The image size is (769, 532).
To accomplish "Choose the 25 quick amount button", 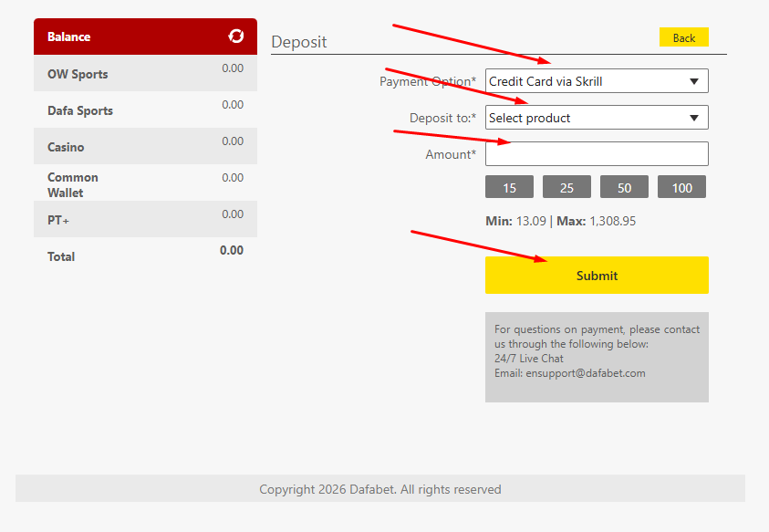I will (x=566, y=187).
